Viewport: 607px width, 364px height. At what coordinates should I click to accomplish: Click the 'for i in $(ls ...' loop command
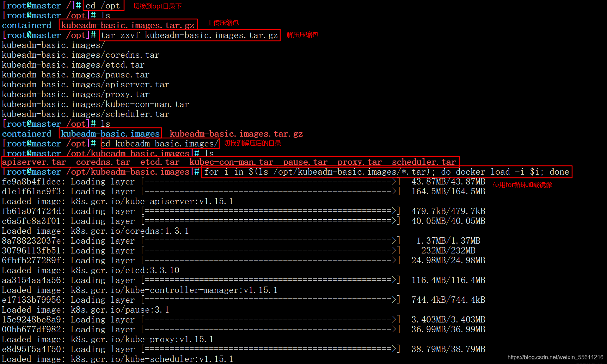[387, 172]
